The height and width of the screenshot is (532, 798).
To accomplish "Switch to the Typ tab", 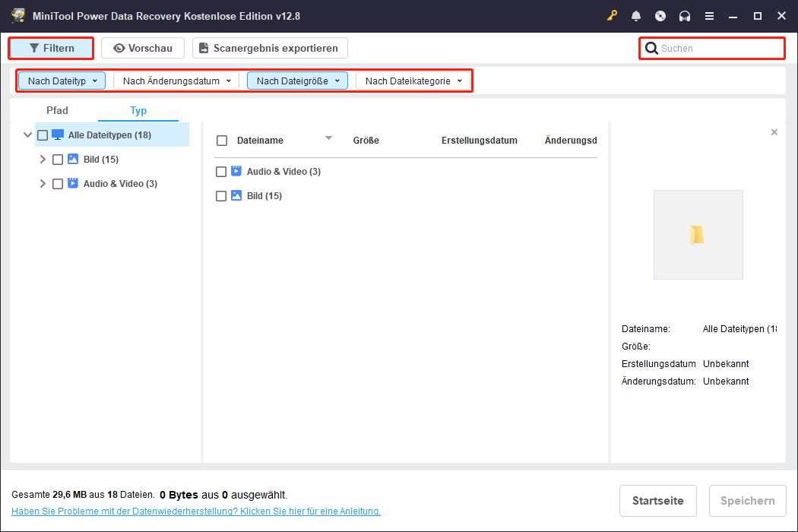I will (138, 110).
